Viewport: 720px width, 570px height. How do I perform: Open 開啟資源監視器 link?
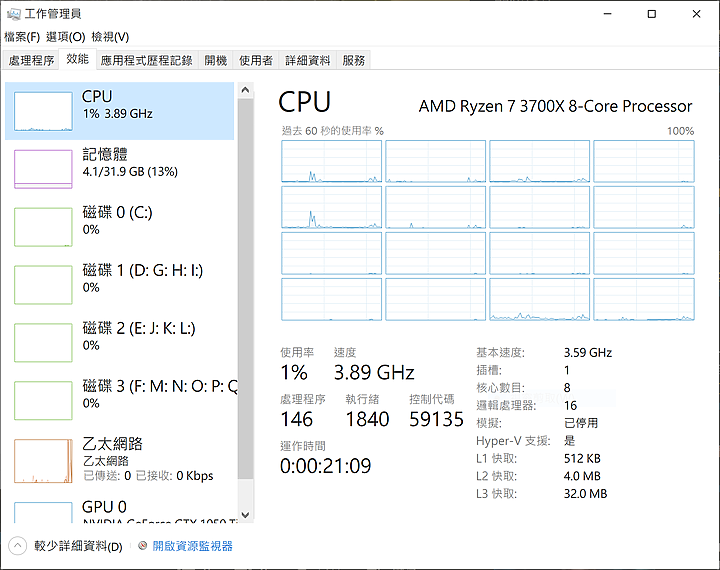(x=192, y=546)
